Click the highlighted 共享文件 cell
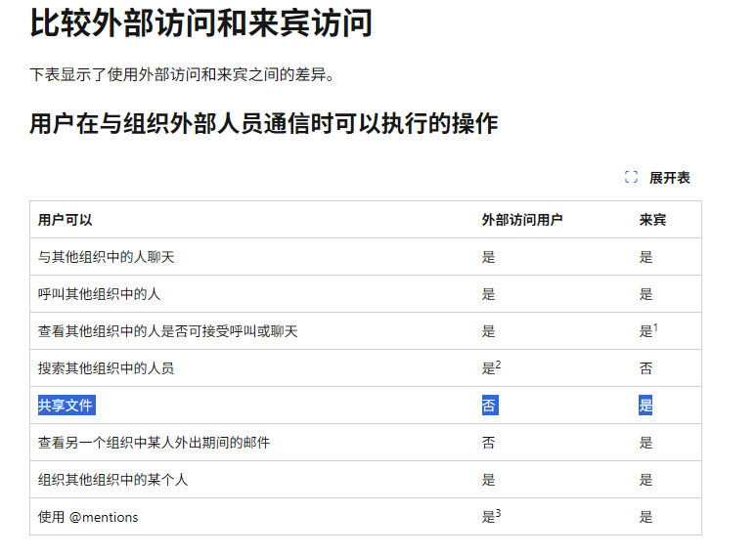Image resolution: width=756 pixels, height=557 pixels. 67,406
